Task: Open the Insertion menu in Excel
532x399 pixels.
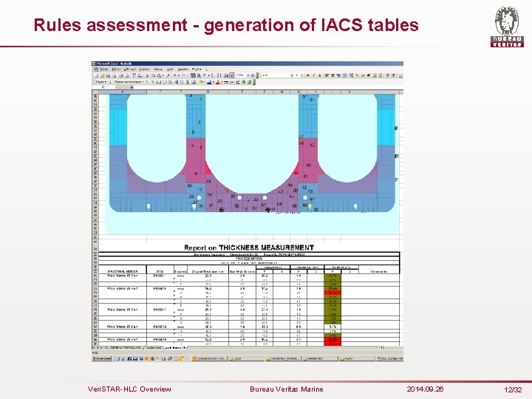Action: click(x=144, y=69)
